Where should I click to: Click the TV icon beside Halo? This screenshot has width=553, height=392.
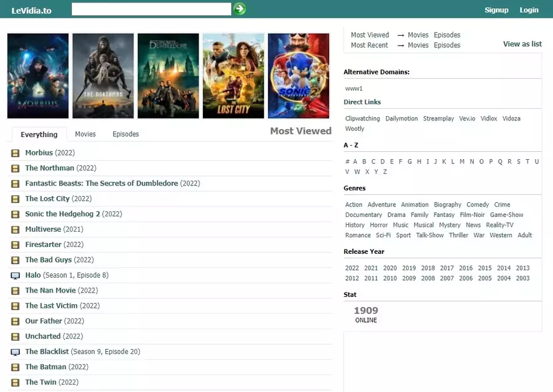pos(15,276)
